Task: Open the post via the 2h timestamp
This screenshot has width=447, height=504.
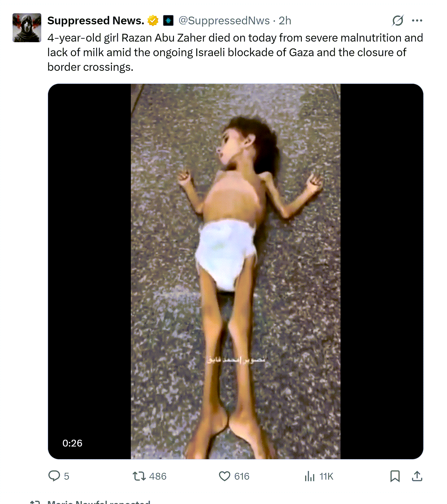Action: 285,20
